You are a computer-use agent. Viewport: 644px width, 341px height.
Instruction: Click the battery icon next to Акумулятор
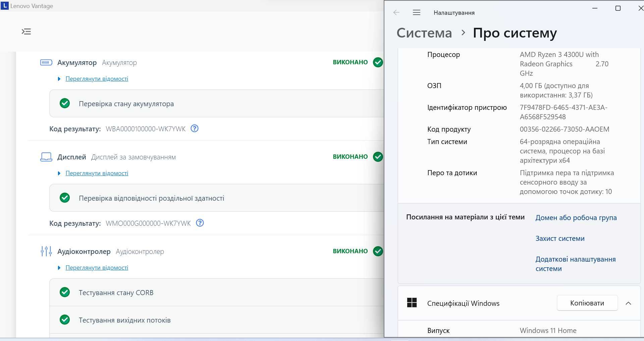46,62
